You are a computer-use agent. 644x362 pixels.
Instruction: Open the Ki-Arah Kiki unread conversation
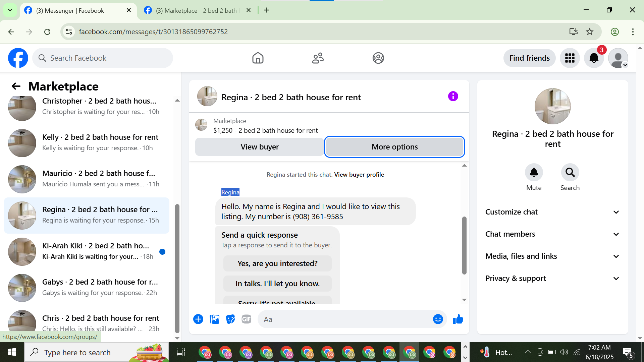tap(87, 251)
